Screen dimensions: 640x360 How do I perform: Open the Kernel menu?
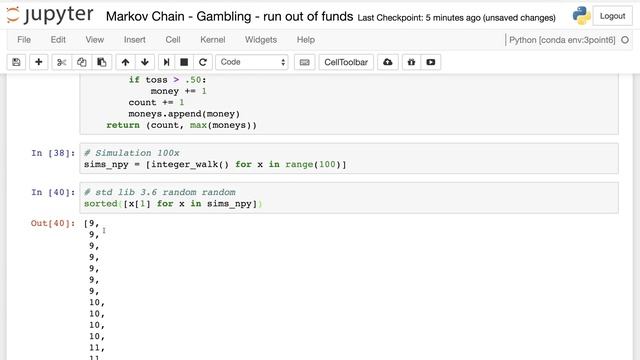213,40
